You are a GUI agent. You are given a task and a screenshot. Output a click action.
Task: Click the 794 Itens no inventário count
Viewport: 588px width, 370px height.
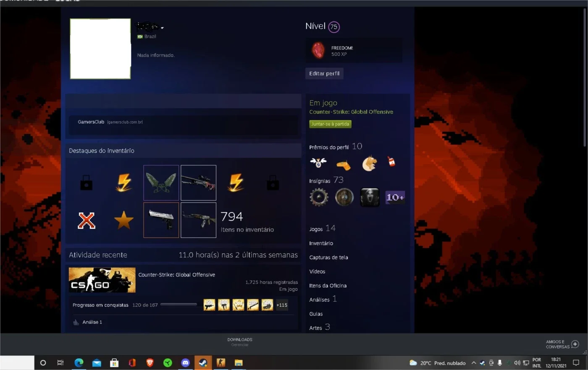[247, 222]
